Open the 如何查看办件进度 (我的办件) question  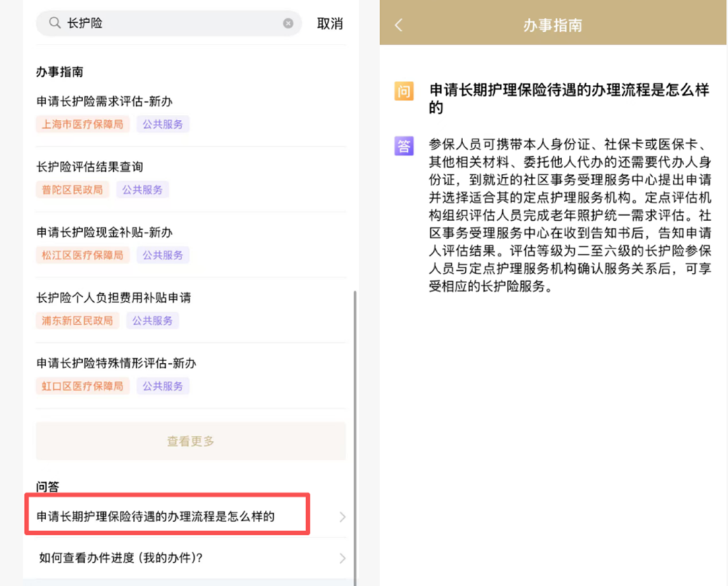point(121,558)
